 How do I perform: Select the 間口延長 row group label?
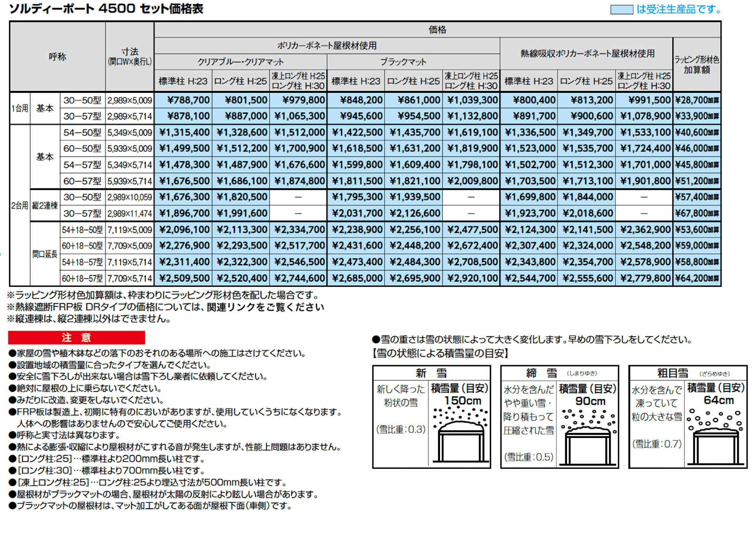coord(45,253)
